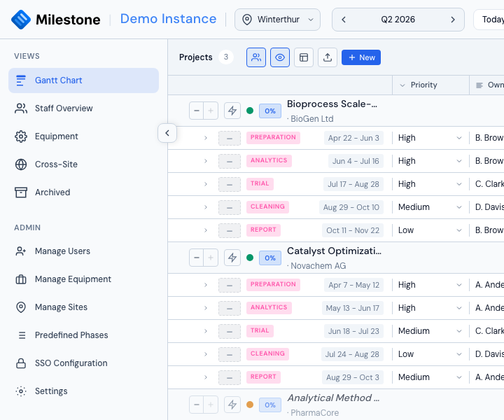
Task: Click the TRIAL tag in Jun 18 - Jul 23 row
Action: point(260,330)
